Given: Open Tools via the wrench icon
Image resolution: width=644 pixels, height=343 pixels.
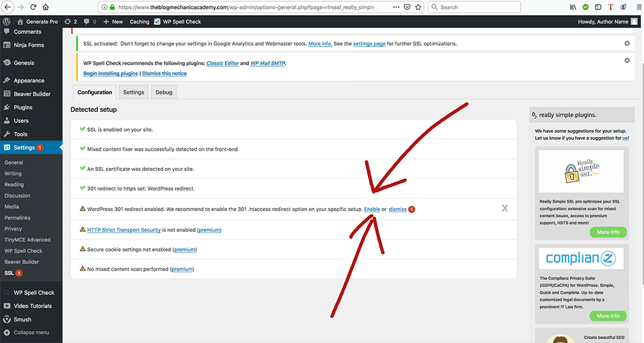Looking at the screenshot, I should [6, 134].
